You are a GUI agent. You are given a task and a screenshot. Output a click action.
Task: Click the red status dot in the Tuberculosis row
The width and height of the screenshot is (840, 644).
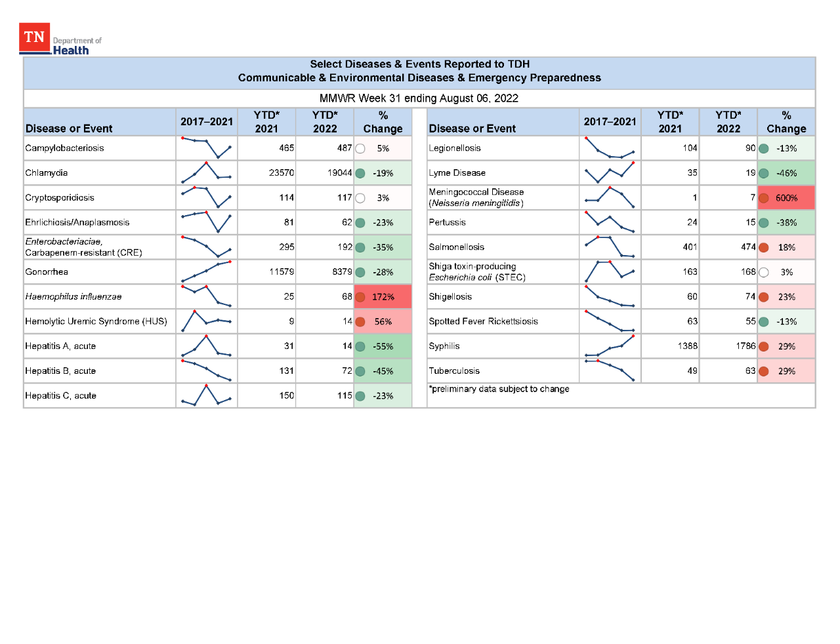pos(764,371)
